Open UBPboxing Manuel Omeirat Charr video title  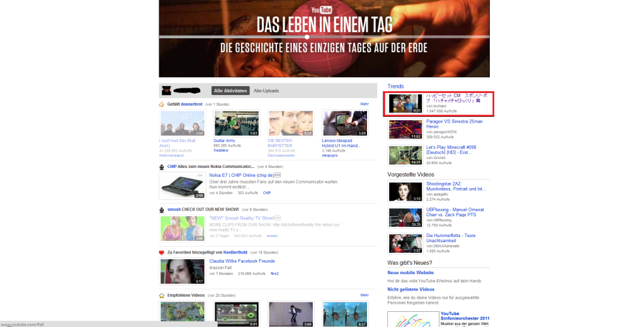(455, 212)
